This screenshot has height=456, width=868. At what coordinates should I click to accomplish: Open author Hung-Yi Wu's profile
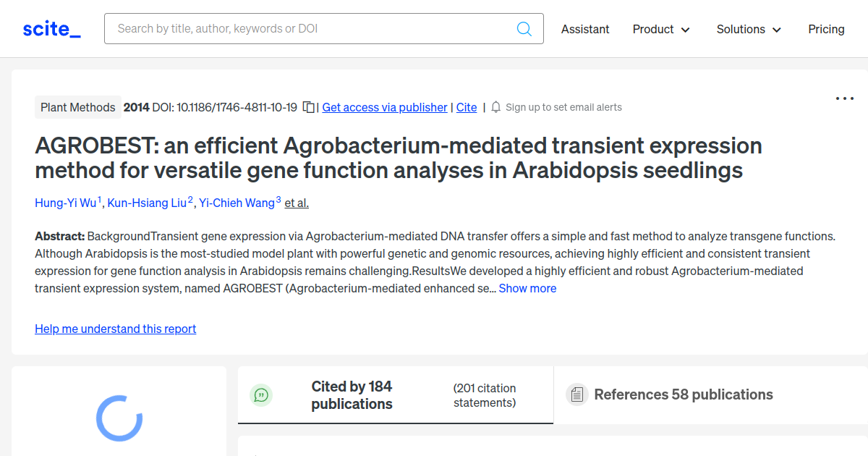(66, 203)
